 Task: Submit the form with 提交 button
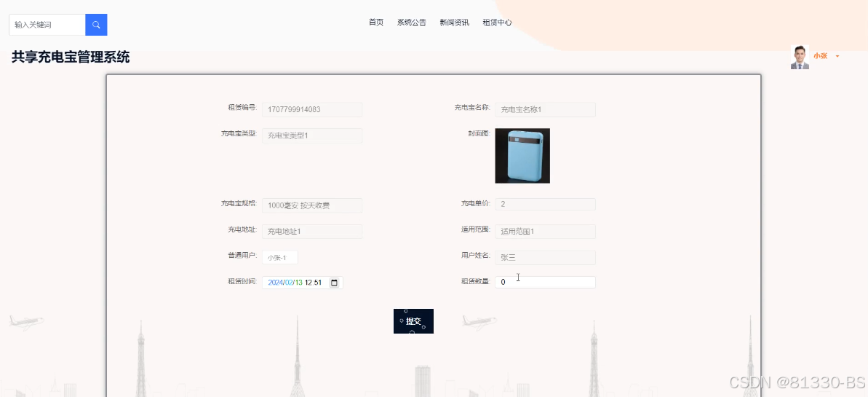coord(413,321)
